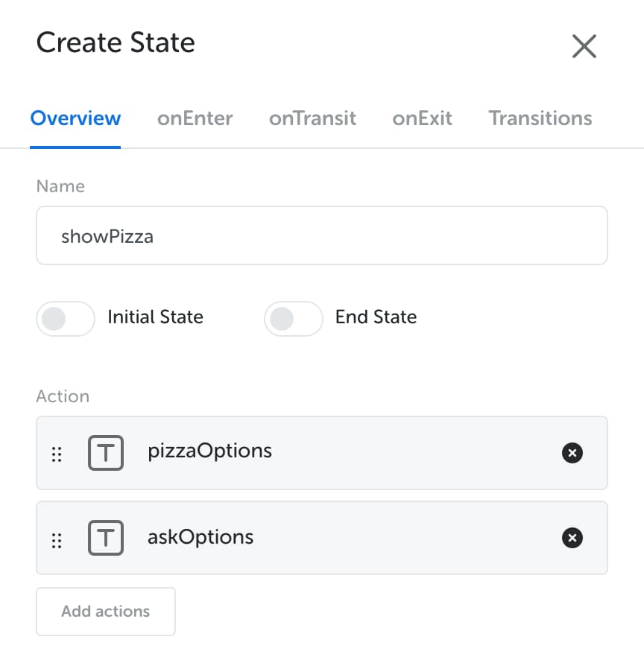Select the pizzaOptions action row
Image resolution: width=644 pixels, height=660 pixels.
coord(322,453)
